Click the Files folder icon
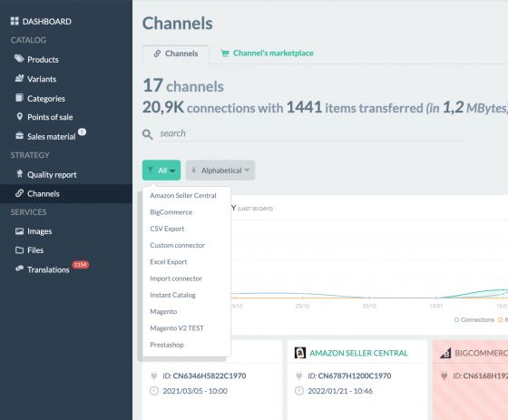This screenshot has height=420, width=508. click(x=19, y=250)
